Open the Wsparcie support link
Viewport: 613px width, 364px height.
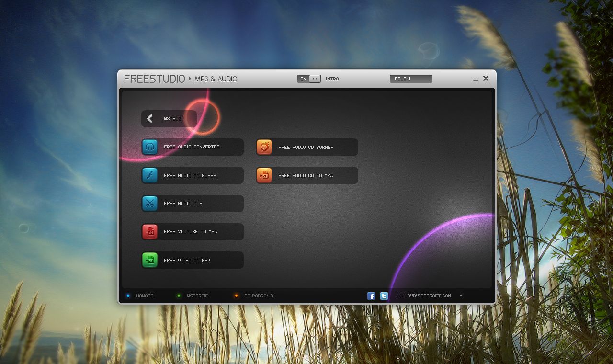[x=197, y=296]
